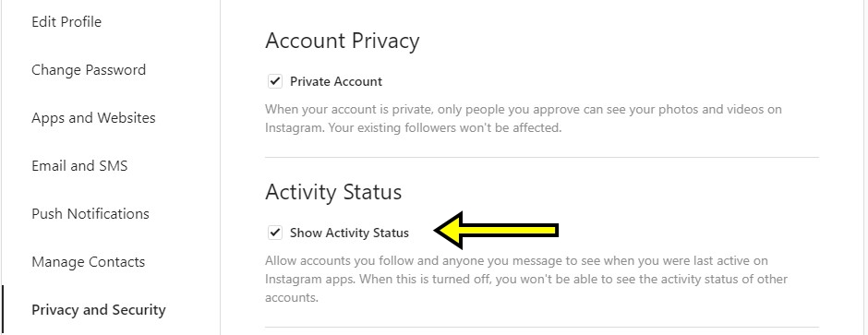This screenshot has width=868, height=335.
Task: Uncheck the Private Account checkbox
Action: (x=275, y=81)
